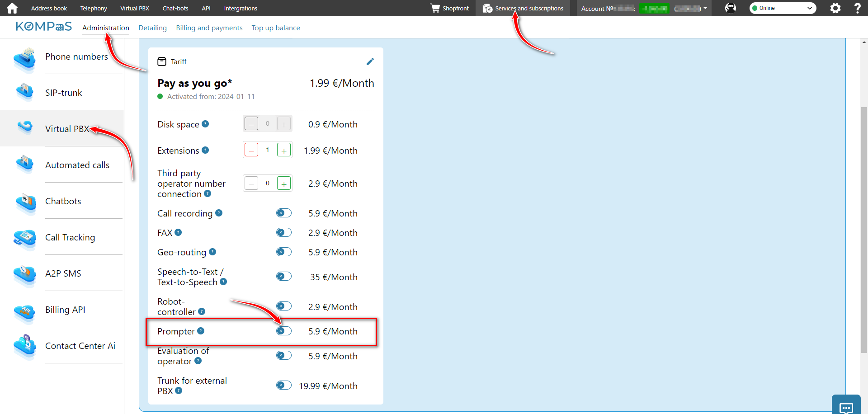Open Automated calls section
Screen dimensions: 868x414
[x=62, y=165]
